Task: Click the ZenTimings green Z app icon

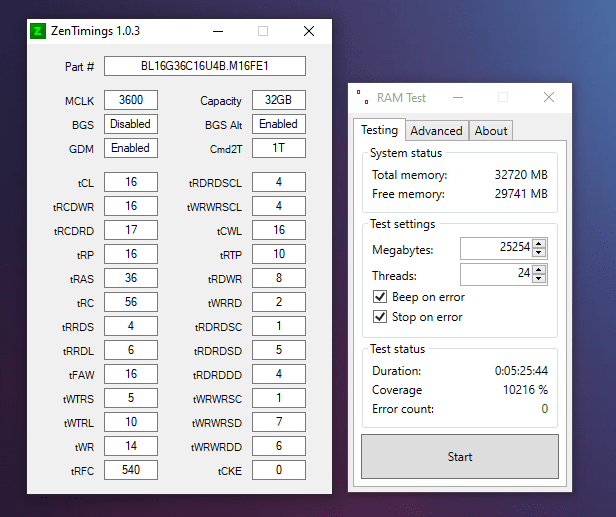Action: pyautogui.click(x=38, y=31)
